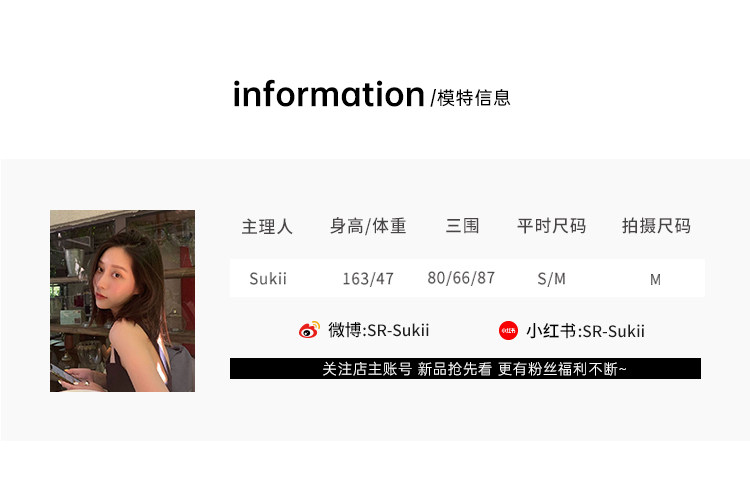Viewport: 750px width, 480px height.
Task: Click the Sukii name cell
Action: click(268, 278)
